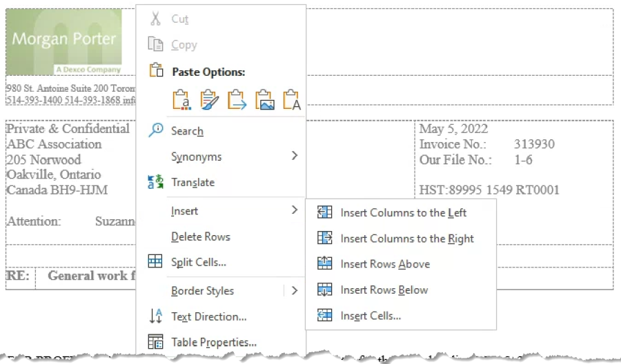
Task: Click the 'General work' subject text
Action: coord(87,275)
